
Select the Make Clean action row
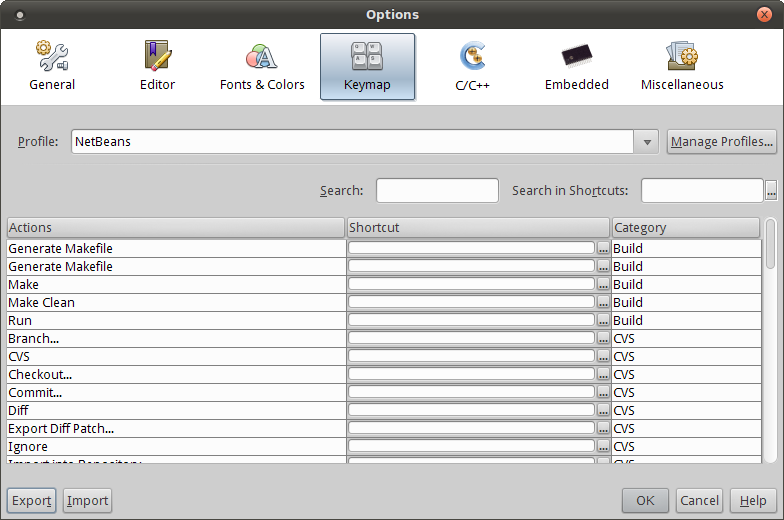(x=176, y=302)
